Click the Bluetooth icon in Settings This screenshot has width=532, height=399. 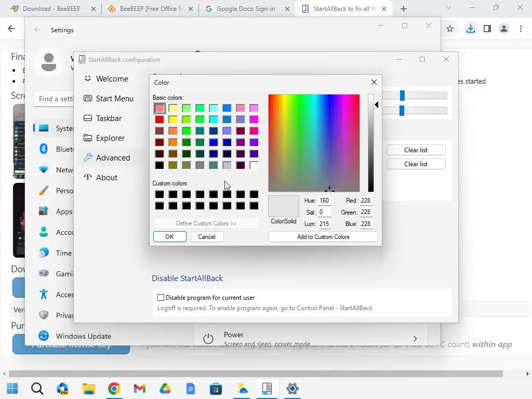point(44,149)
